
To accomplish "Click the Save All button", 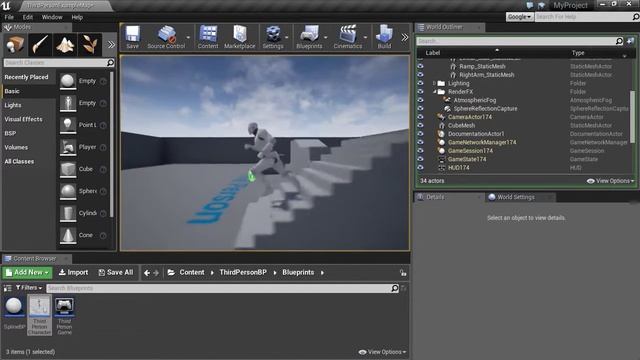I will pyautogui.click(x=116, y=272).
